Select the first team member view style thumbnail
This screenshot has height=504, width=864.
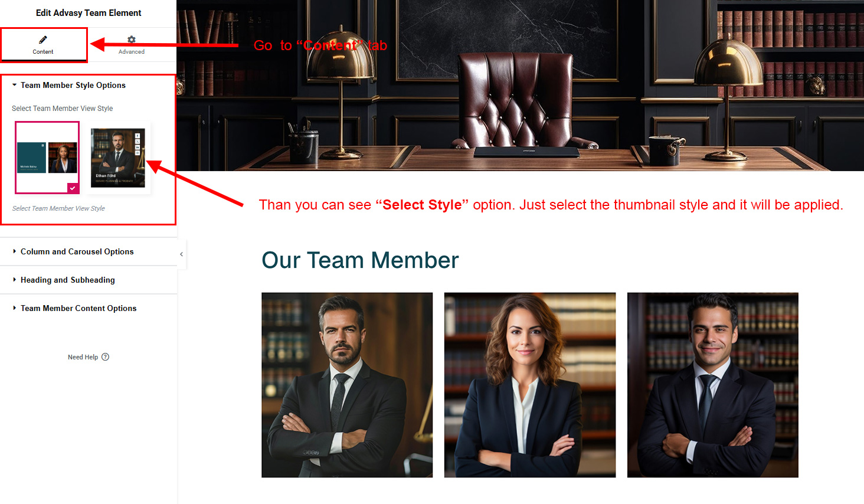(47, 158)
